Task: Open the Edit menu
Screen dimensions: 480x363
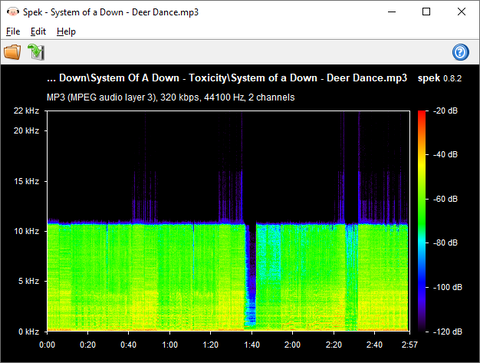Action: click(38, 32)
